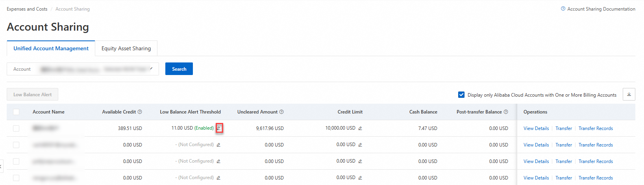Show help for Post-transfer Balance column

[506, 112]
